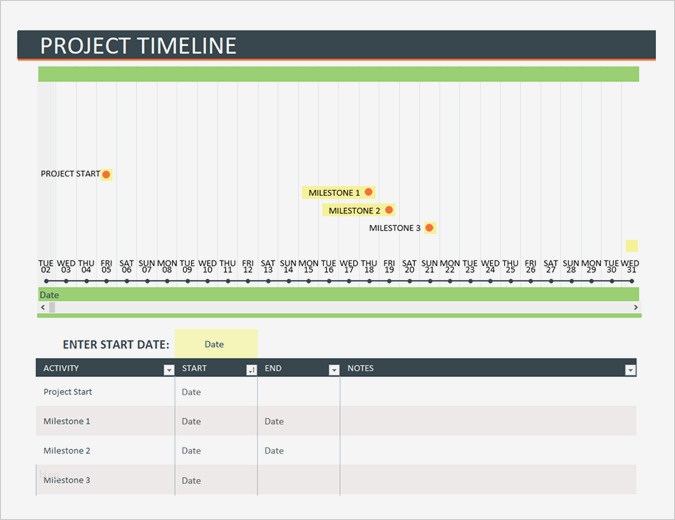This screenshot has height=520, width=675.
Task: Click the yellow box above WED 31
Action: (x=632, y=246)
